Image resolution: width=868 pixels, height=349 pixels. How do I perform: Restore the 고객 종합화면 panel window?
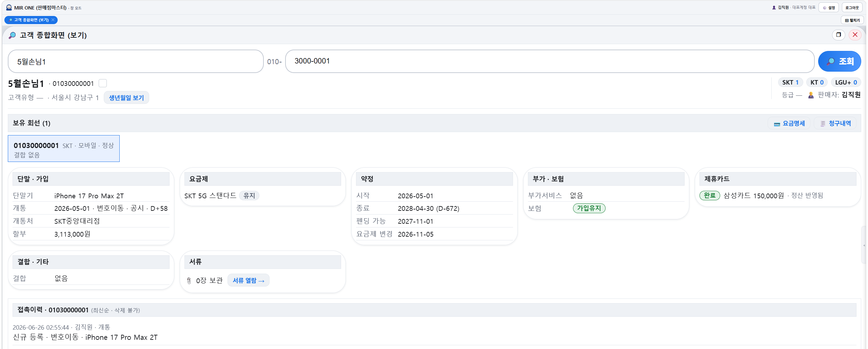(839, 35)
